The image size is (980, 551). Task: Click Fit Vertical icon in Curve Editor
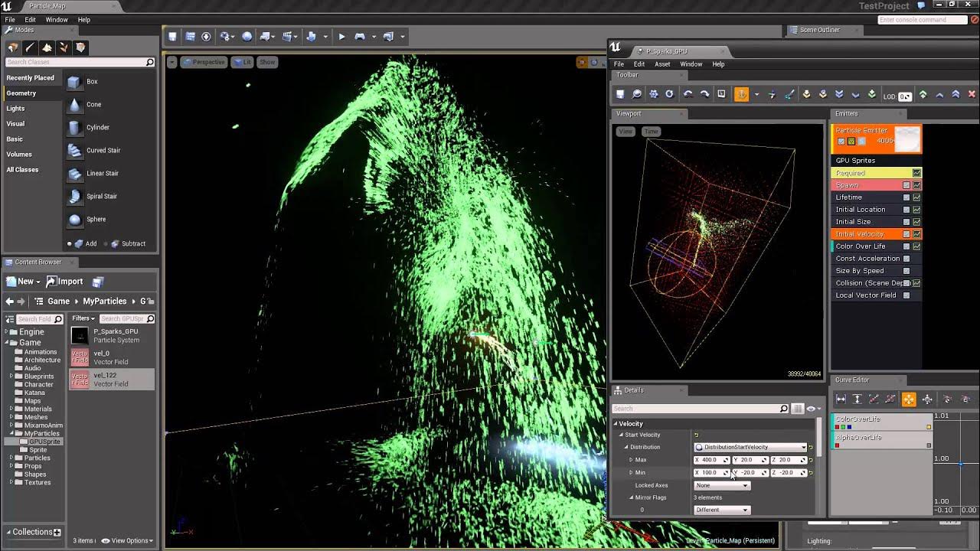click(857, 399)
